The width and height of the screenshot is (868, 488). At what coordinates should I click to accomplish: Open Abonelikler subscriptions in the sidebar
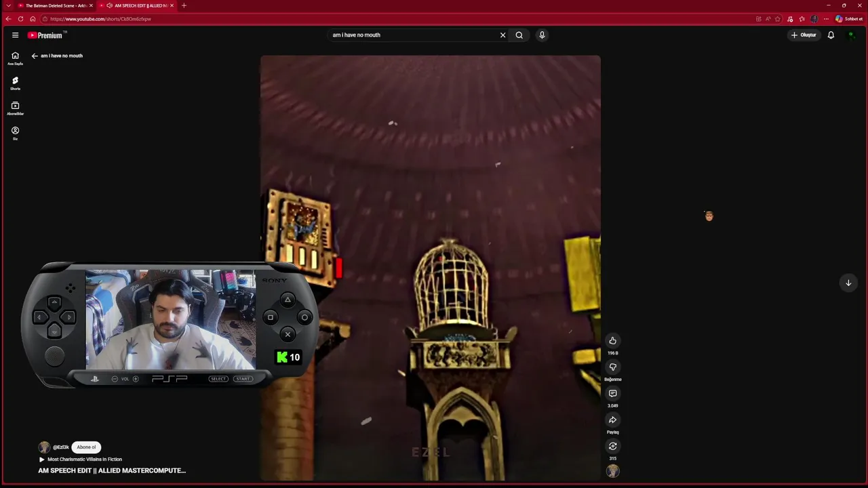tap(15, 108)
